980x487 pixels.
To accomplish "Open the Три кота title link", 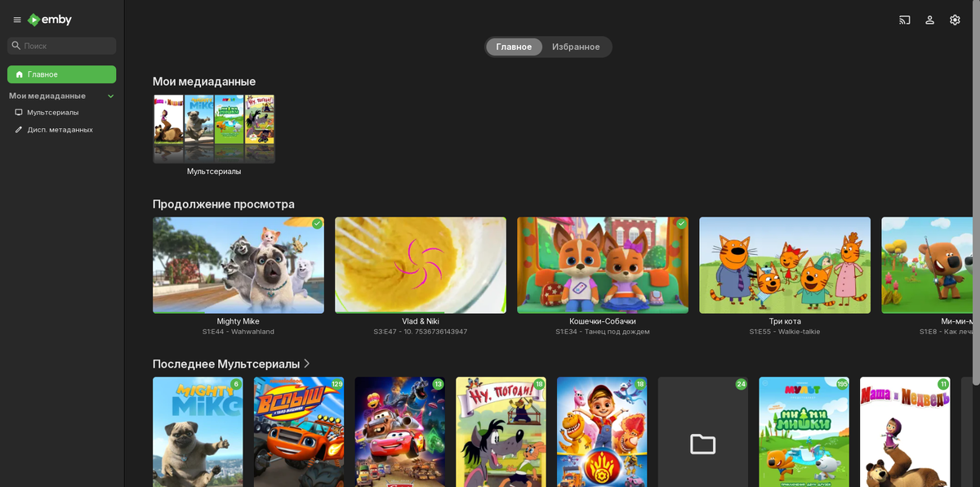I will pyautogui.click(x=784, y=321).
